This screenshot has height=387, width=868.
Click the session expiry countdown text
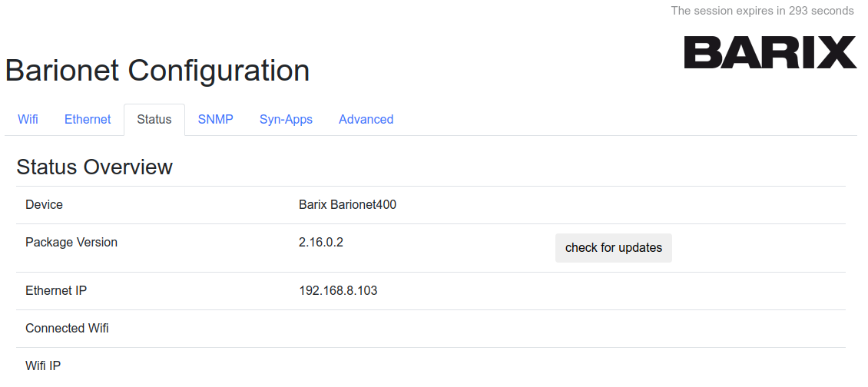[762, 11]
